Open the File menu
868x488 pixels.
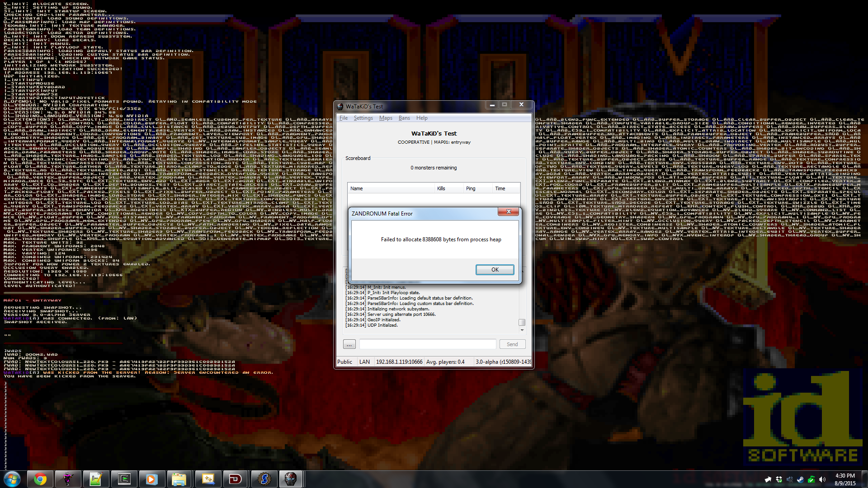click(x=344, y=118)
